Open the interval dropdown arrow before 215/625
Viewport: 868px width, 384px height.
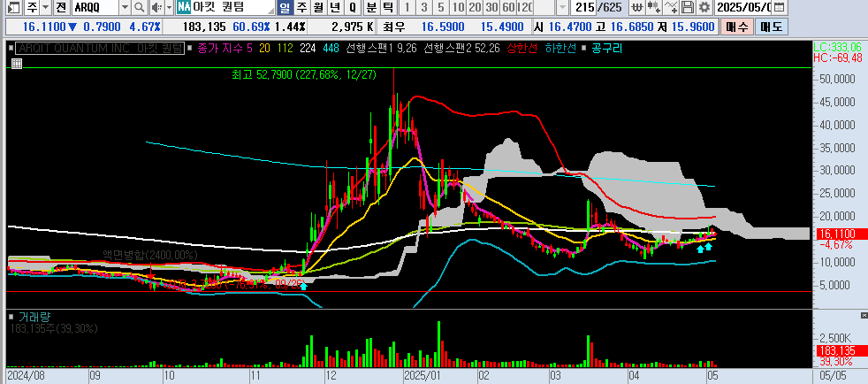click(562, 7)
